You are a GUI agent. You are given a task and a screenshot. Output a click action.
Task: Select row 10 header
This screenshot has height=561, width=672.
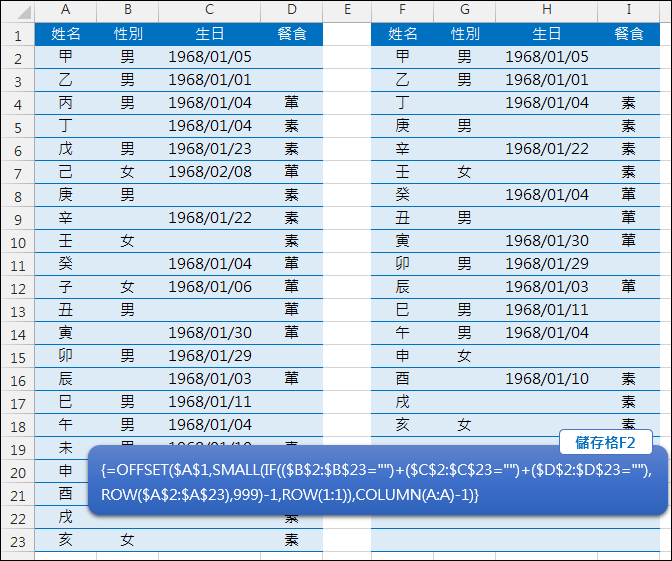tap(18, 241)
